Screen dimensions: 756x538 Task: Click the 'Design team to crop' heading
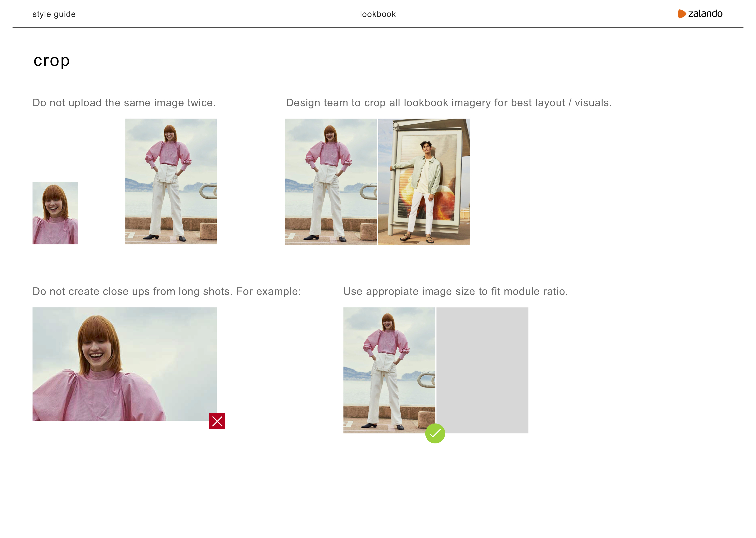[x=449, y=103]
